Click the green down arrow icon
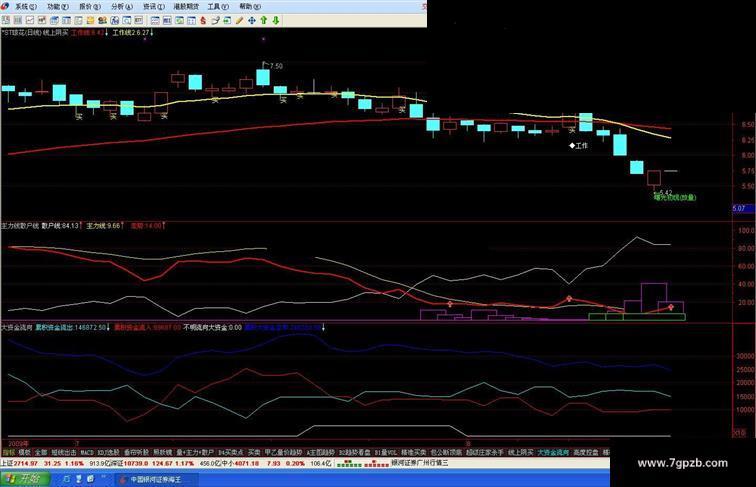This screenshot has width=756, height=487. click(276, 20)
